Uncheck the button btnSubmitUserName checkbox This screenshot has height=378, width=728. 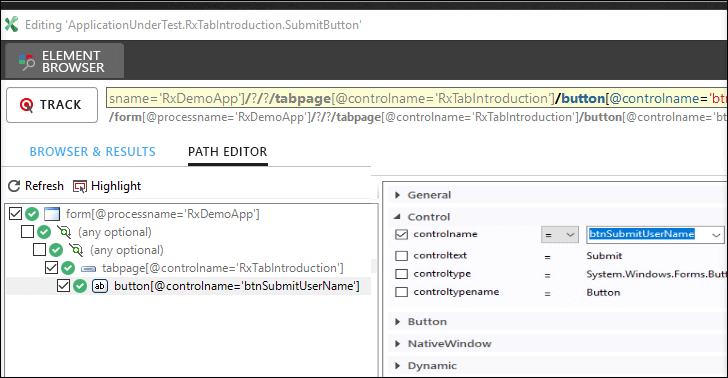(64, 286)
